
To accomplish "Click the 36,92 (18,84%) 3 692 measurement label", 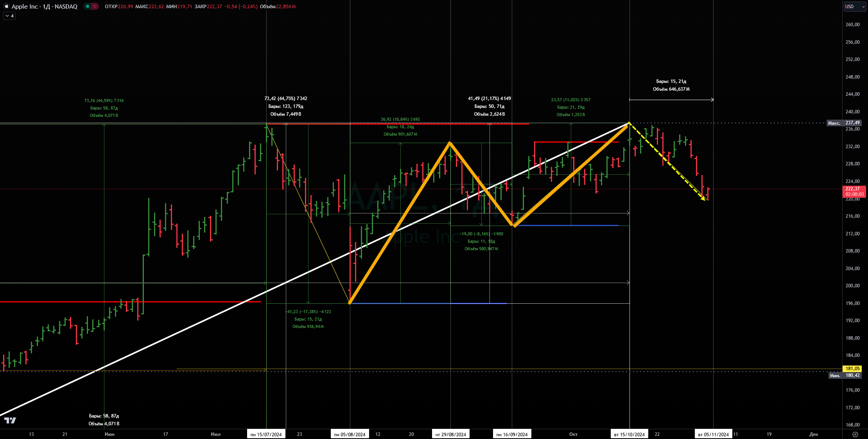I will (400, 119).
